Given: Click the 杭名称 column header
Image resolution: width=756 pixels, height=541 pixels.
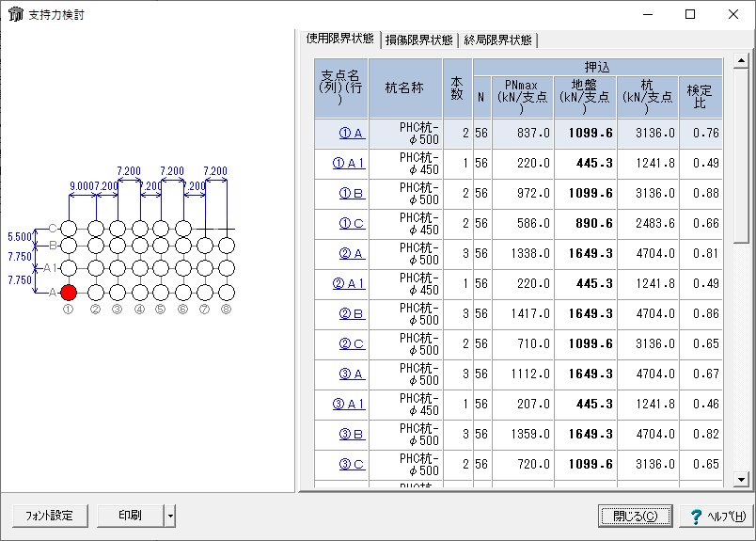Looking at the screenshot, I should coord(405,88).
